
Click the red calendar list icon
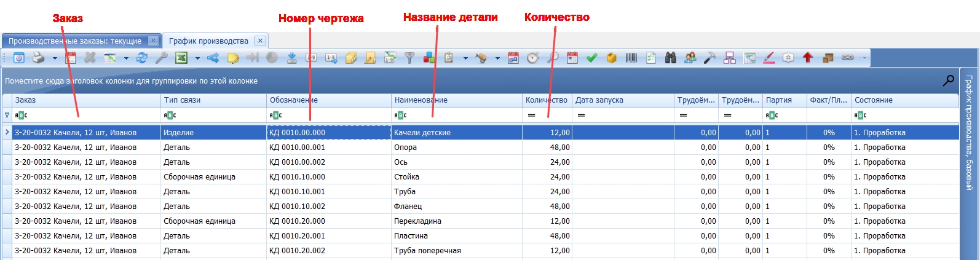pos(71,58)
